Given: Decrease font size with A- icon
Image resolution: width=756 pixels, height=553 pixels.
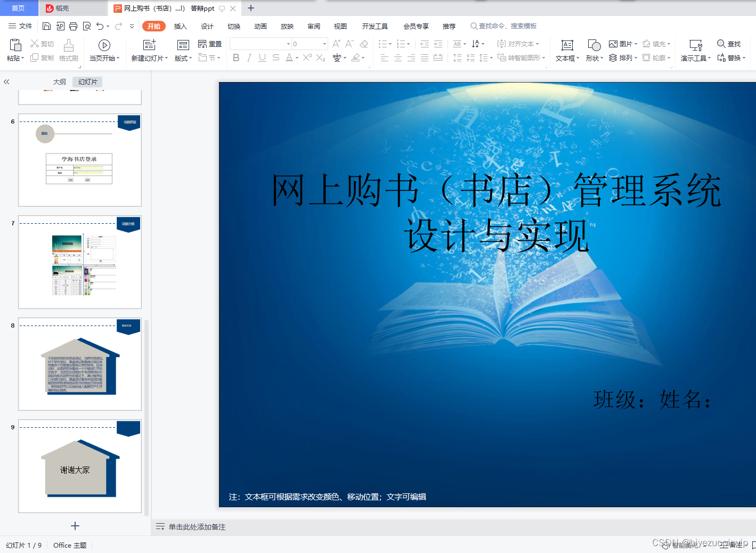Looking at the screenshot, I should coord(349,44).
